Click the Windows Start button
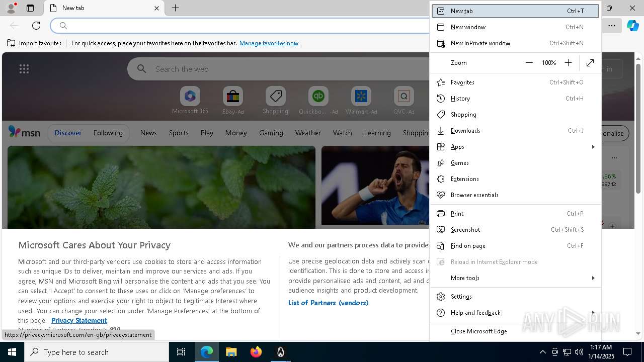644x362 pixels. (12, 352)
